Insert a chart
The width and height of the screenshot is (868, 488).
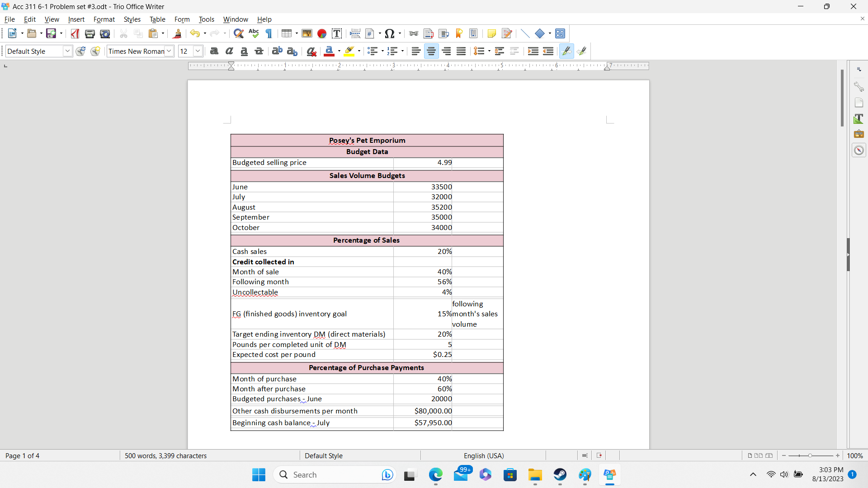[x=322, y=33]
